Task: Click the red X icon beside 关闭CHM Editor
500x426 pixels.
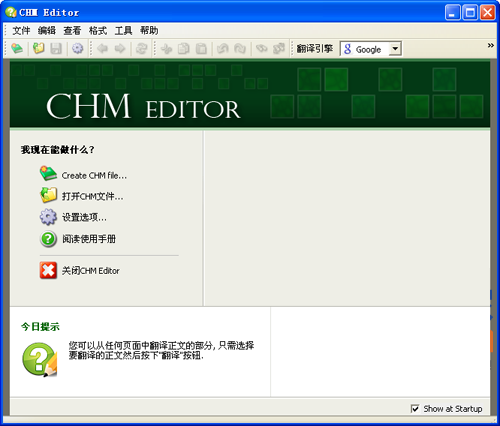Action: click(x=48, y=270)
